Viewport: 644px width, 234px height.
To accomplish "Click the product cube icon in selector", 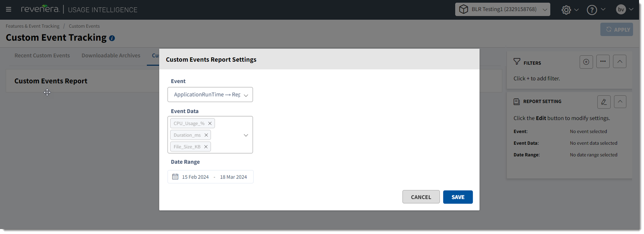I will pos(464,9).
